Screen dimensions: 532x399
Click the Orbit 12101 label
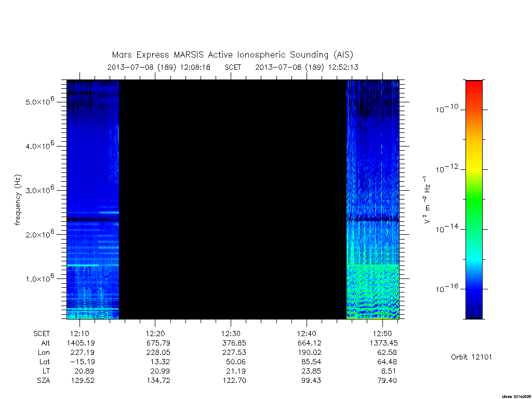(x=471, y=357)
